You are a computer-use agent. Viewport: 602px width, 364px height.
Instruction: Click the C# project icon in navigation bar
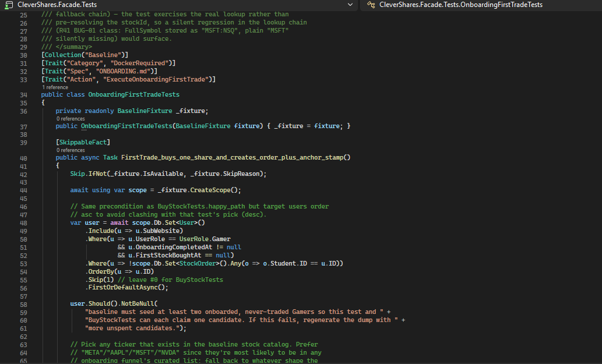click(9, 5)
